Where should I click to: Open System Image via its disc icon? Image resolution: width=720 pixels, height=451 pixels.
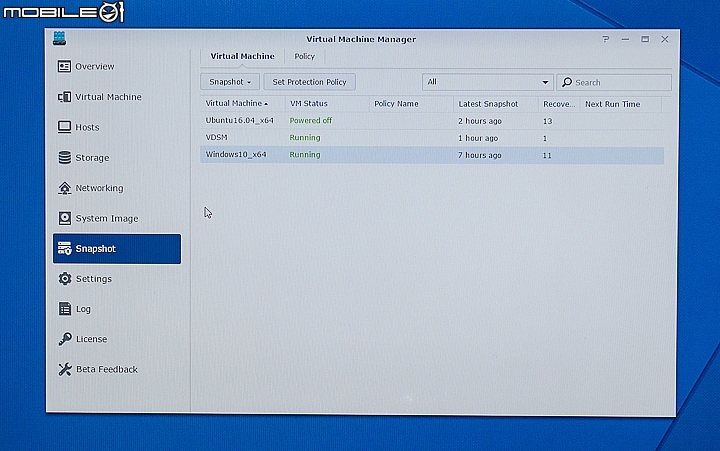pyautogui.click(x=64, y=218)
